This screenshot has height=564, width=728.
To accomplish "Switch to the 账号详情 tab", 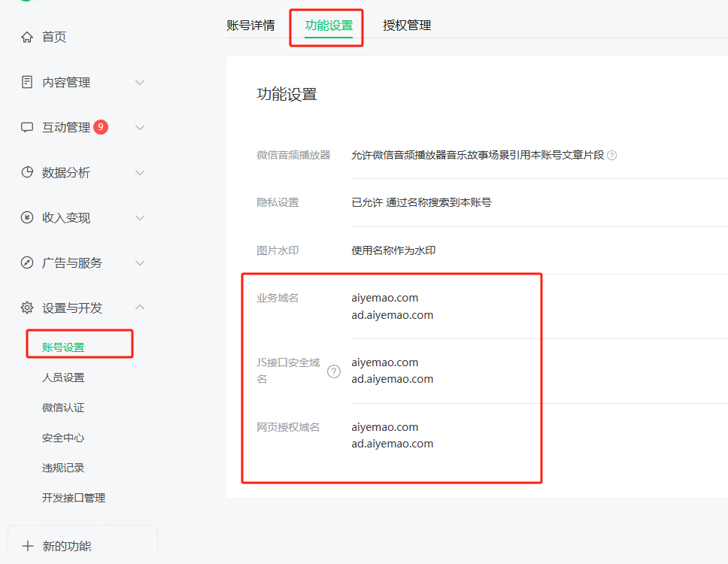I will coord(251,25).
